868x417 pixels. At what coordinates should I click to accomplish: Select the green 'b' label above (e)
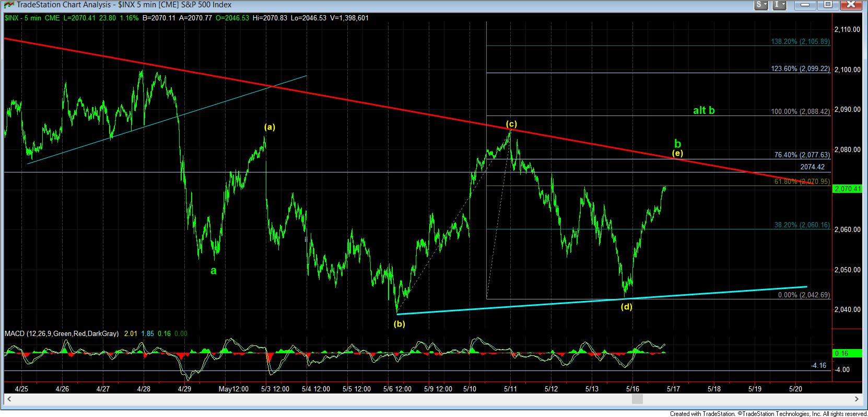pyautogui.click(x=677, y=143)
